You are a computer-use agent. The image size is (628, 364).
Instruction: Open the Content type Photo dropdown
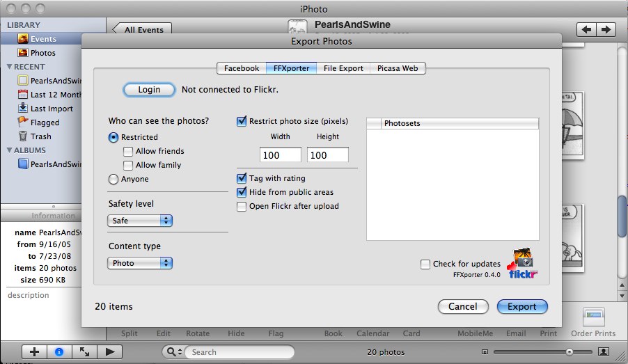pos(140,263)
